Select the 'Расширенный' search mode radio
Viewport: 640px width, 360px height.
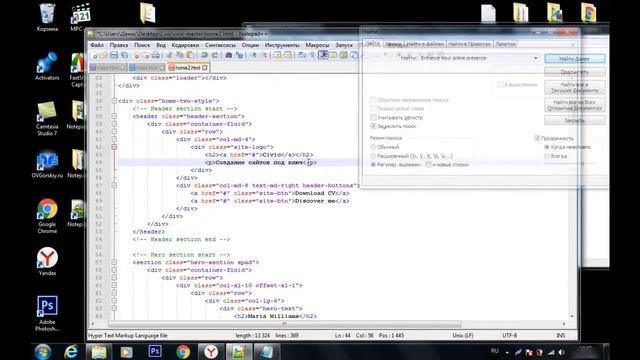(373, 156)
